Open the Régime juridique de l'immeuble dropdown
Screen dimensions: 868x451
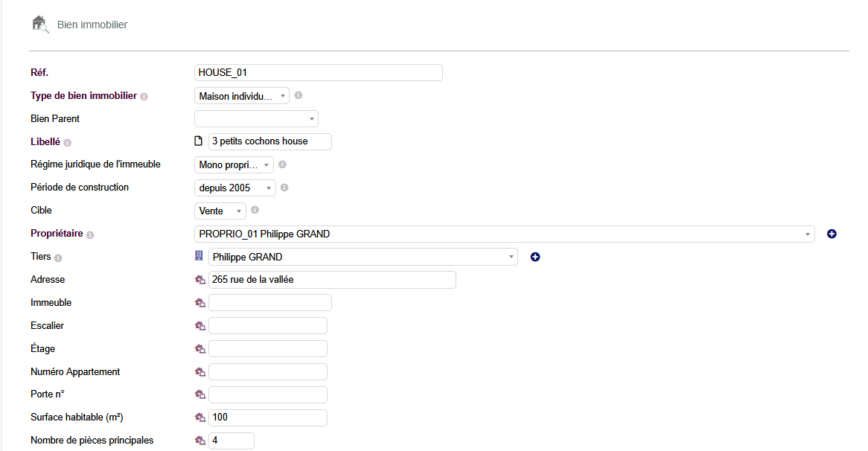click(x=234, y=164)
